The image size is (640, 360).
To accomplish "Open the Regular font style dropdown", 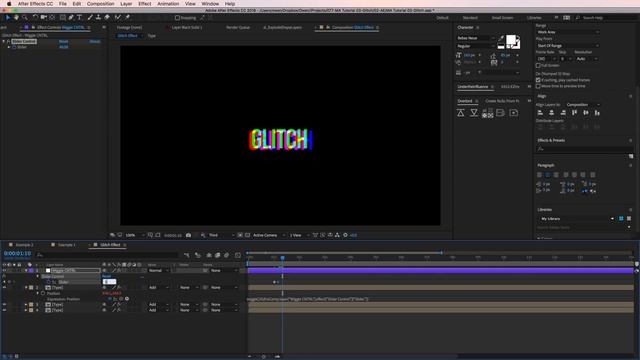I will (x=476, y=46).
